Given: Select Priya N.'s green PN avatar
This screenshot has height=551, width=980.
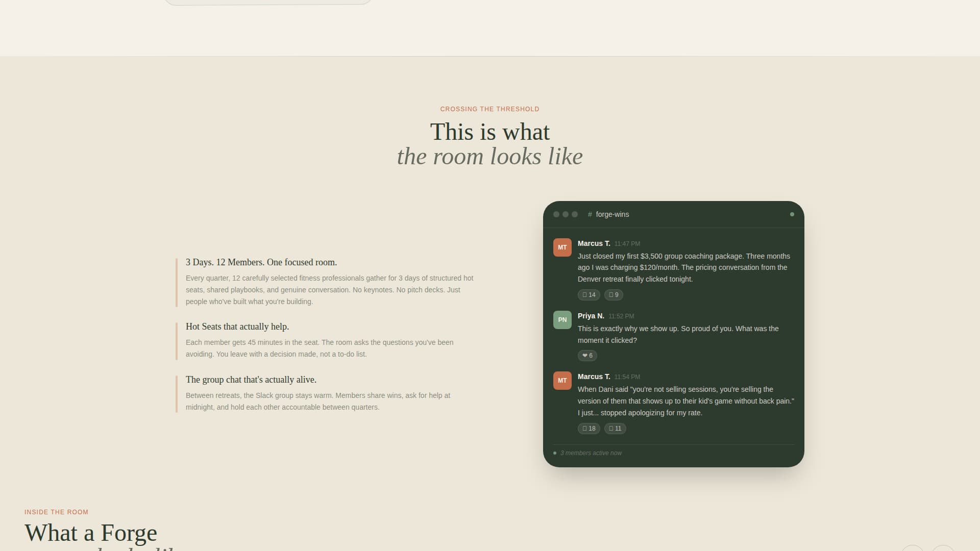Looking at the screenshot, I should coord(562,320).
